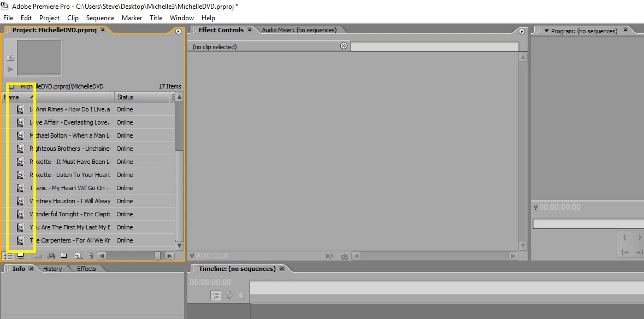Open the Sequence menu
The height and width of the screenshot is (319, 644).
(x=100, y=17)
